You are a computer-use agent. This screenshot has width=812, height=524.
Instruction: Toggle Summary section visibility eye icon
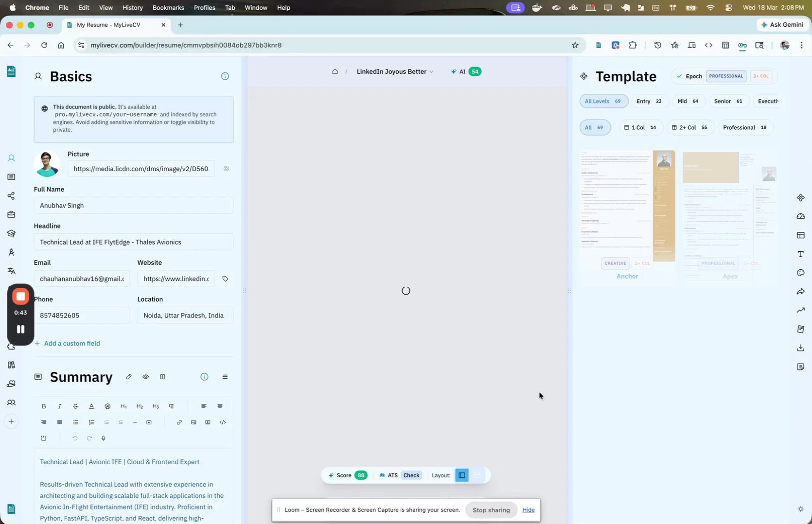pyautogui.click(x=145, y=377)
